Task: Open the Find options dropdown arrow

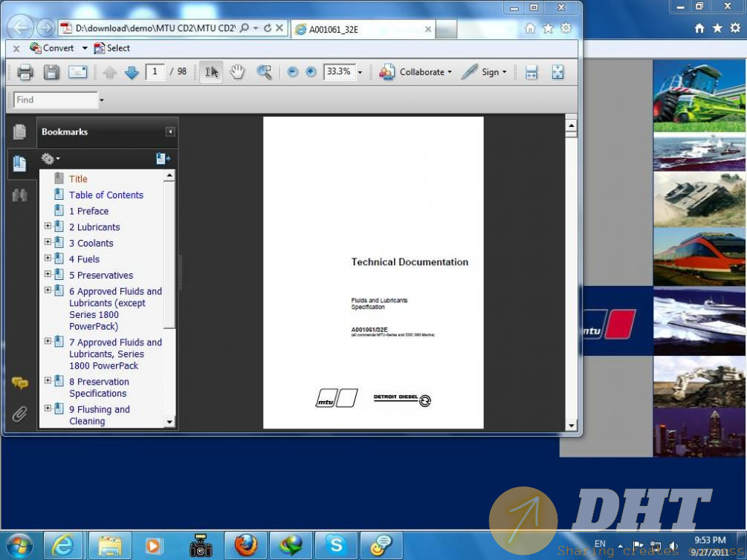Action: [x=102, y=100]
